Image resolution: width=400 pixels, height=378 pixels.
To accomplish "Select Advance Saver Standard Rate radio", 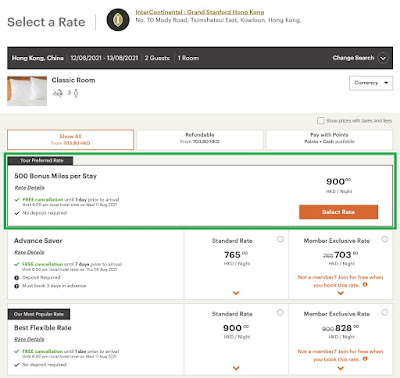I will point(280,239).
